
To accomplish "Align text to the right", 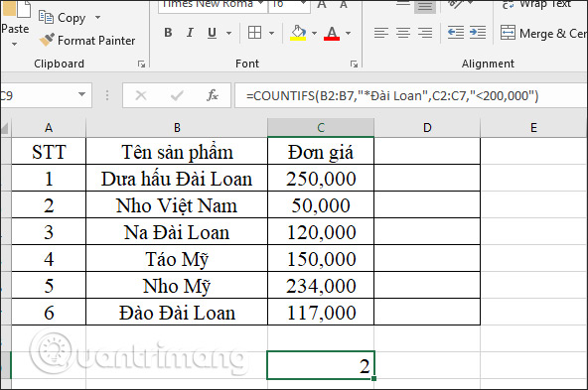I will tap(425, 33).
